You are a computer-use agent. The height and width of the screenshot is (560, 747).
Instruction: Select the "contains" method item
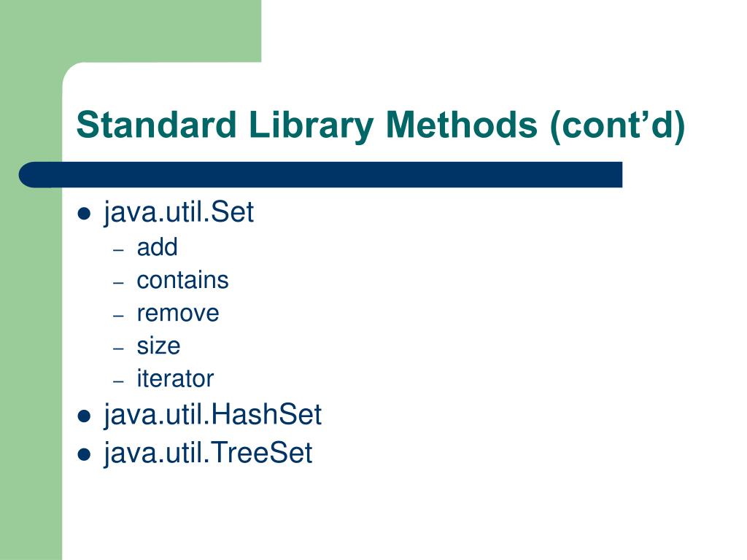point(182,280)
